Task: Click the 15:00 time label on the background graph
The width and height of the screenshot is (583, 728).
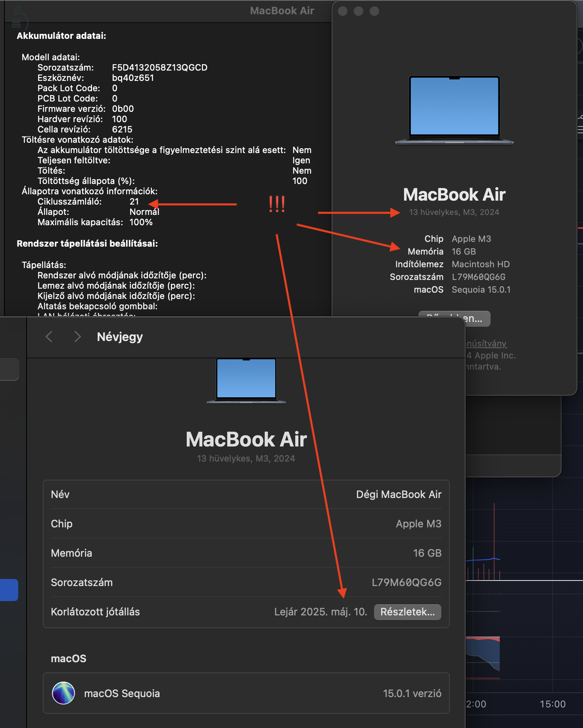Action: [x=552, y=704]
